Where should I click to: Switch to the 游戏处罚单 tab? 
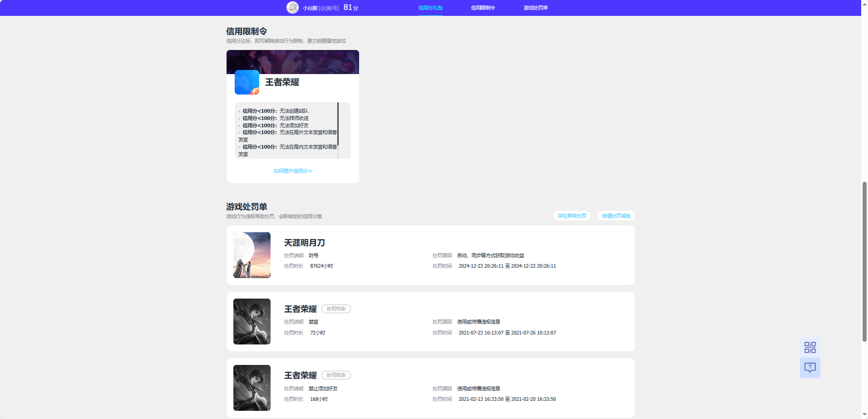click(535, 8)
